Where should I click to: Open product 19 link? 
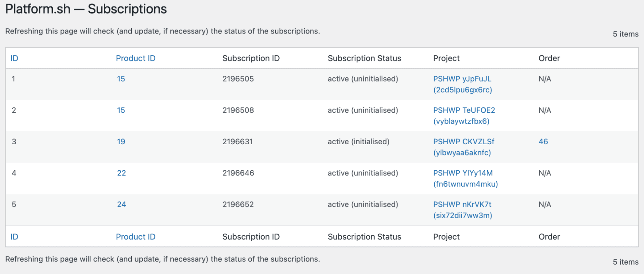tap(121, 142)
